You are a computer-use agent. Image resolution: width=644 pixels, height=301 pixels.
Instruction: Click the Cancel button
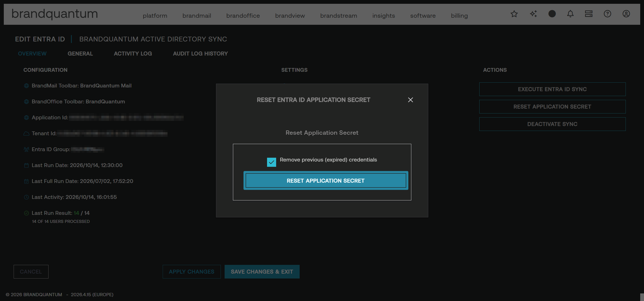pyautogui.click(x=31, y=272)
